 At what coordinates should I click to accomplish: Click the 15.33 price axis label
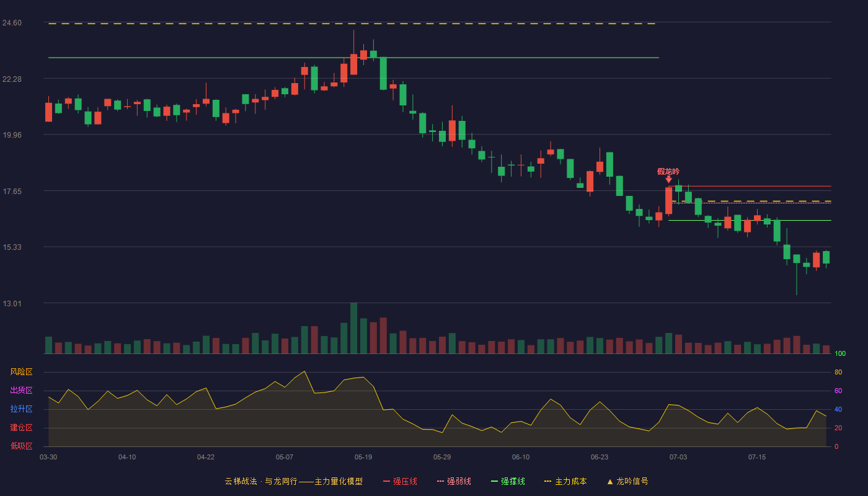12,247
